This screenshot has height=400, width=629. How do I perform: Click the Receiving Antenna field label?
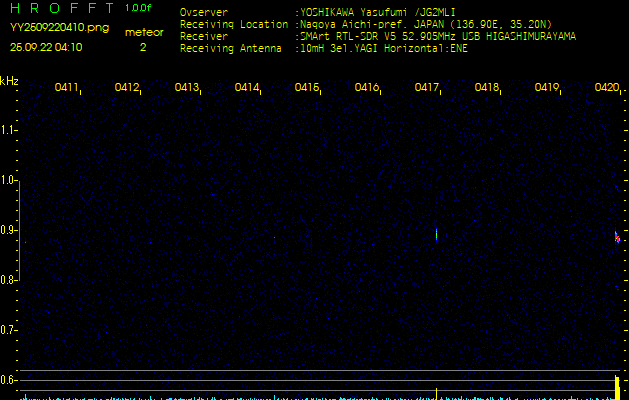click(231, 49)
